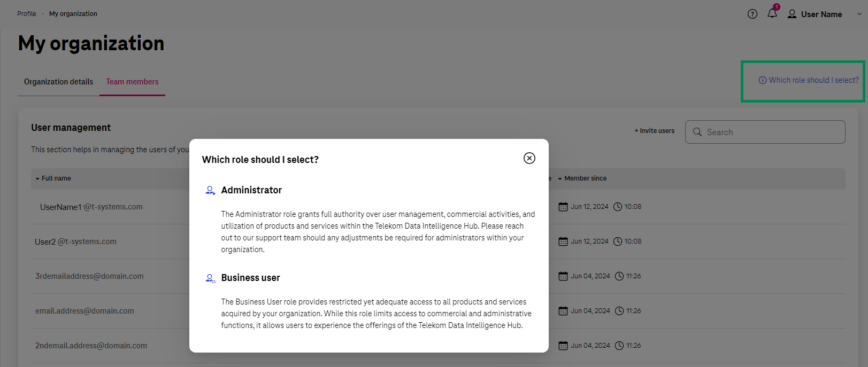Click clock icon in email.address@domain.com row

(619, 311)
